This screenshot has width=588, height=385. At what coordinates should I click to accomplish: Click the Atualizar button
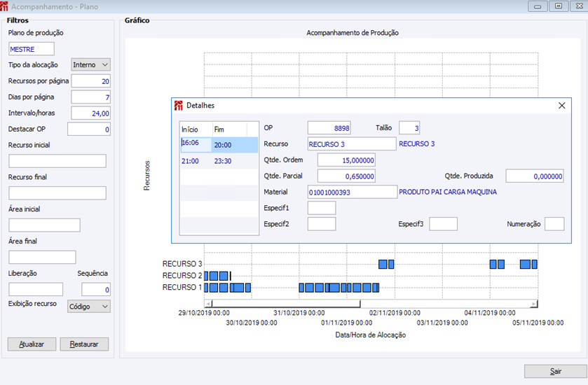pos(32,344)
